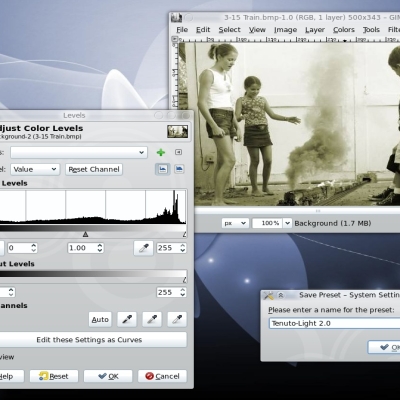Viewport: 400px width, 400px height.
Task: Adjust the input white 255 spinner arrows
Action: (183, 248)
